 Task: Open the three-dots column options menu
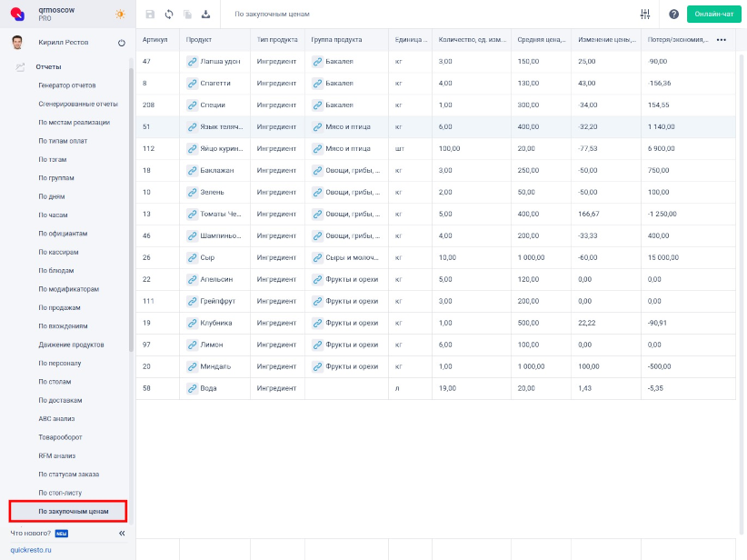(722, 40)
